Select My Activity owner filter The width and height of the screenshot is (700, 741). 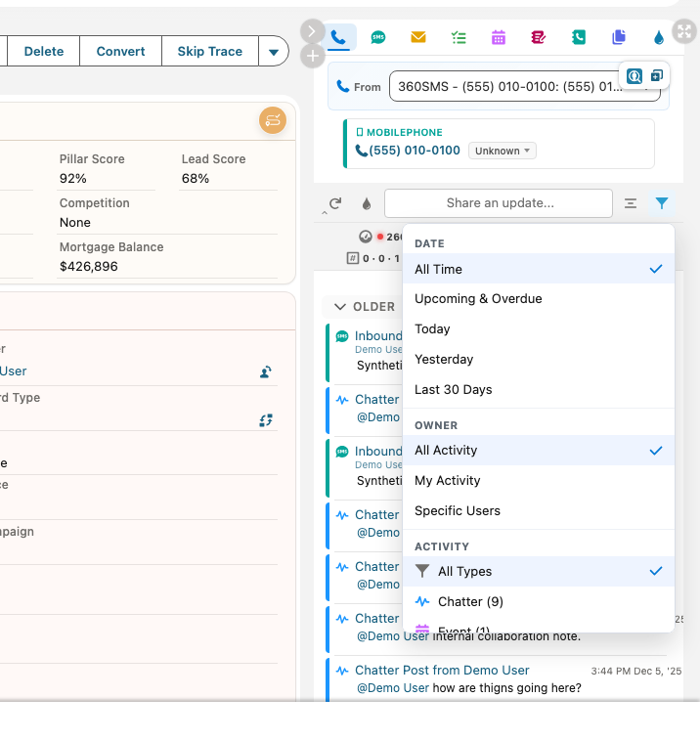[x=539, y=480]
